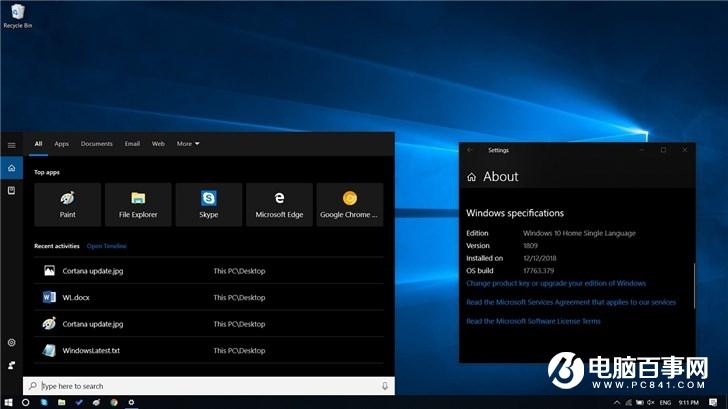Select the Email search filter tab
This screenshot has height=409, width=728.
(x=132, y=144)
